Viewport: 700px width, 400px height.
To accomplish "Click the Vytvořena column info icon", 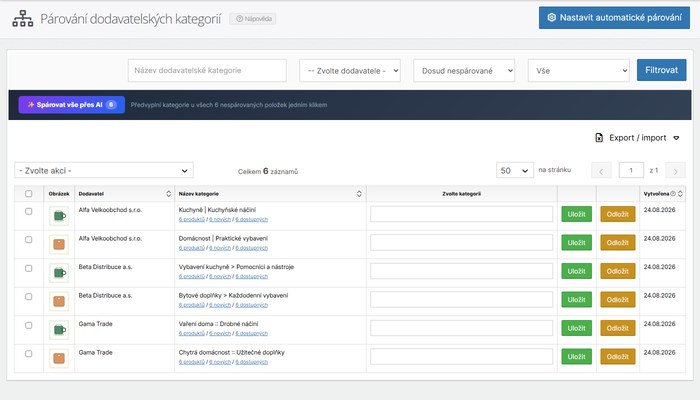I will [x=673, y=194].
